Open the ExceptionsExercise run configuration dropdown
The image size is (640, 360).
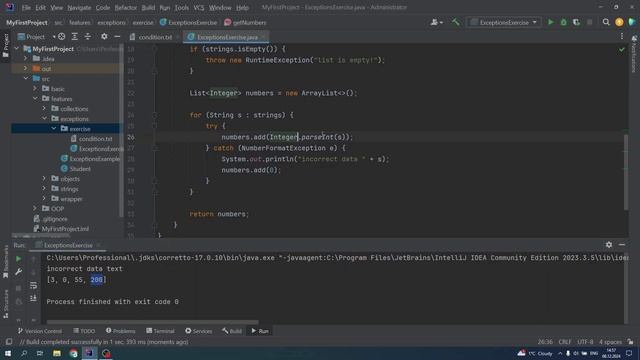[x=504, y=22]
